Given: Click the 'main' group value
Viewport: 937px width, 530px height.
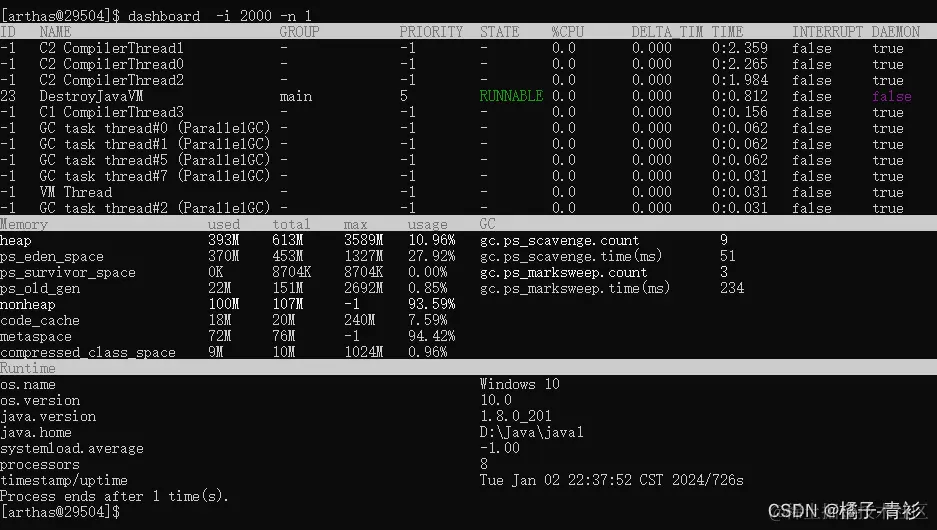Looking at the screenshot, I should point(296,96).
